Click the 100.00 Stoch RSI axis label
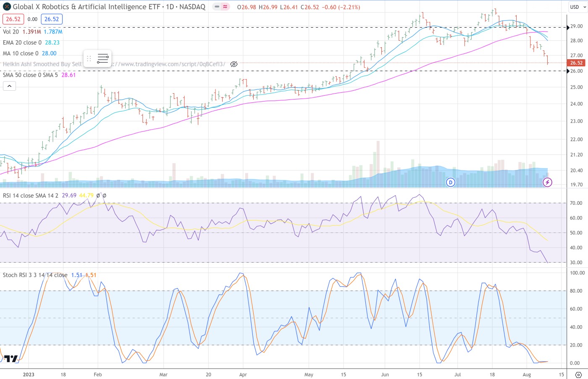This screenshot has width=588, height=379. (577, 273)
